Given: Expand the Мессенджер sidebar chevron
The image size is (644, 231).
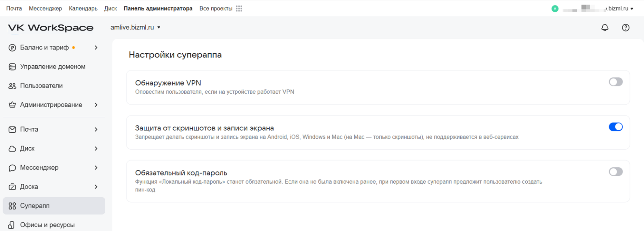Looking at the screenshot, I should (96, 168).
